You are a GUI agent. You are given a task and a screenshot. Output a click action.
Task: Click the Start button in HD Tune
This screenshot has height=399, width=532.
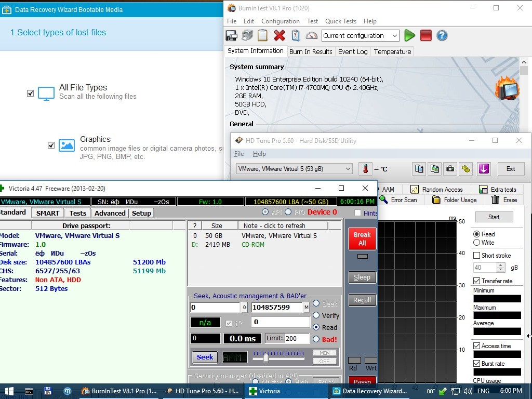point(494,217)
